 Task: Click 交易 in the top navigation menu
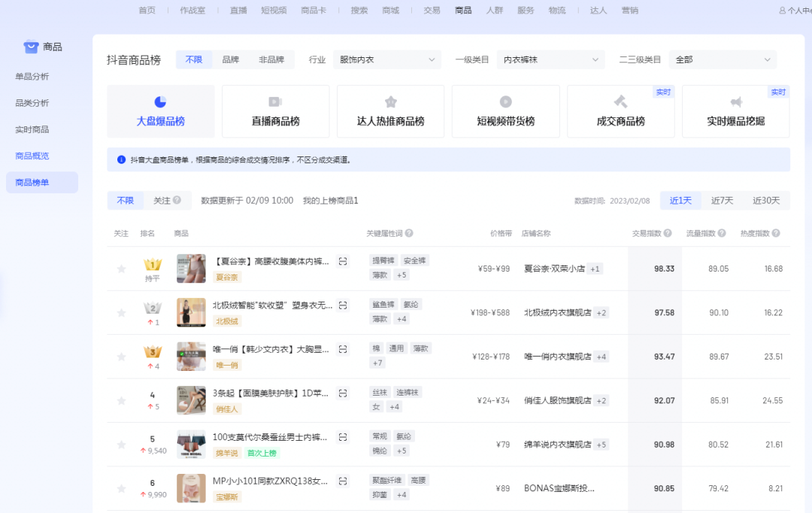click(431, 10)
